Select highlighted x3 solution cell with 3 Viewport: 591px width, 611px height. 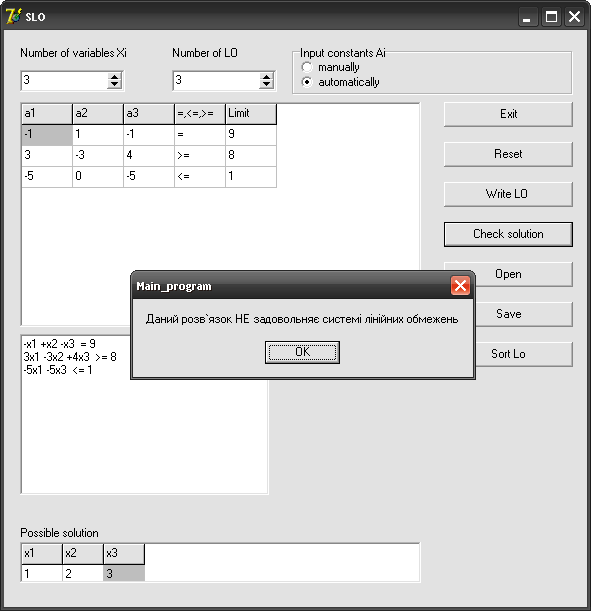(x=124, y=574)
